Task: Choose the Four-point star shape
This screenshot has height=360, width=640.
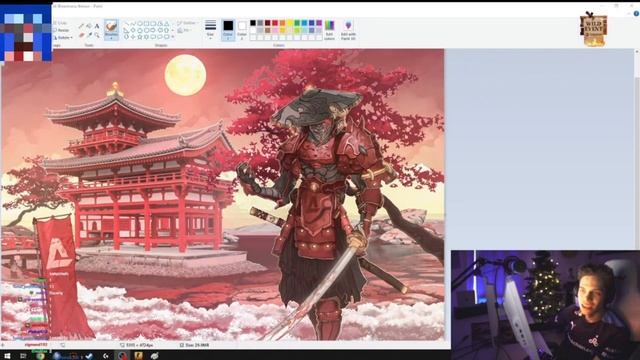Action: (133, 37)
